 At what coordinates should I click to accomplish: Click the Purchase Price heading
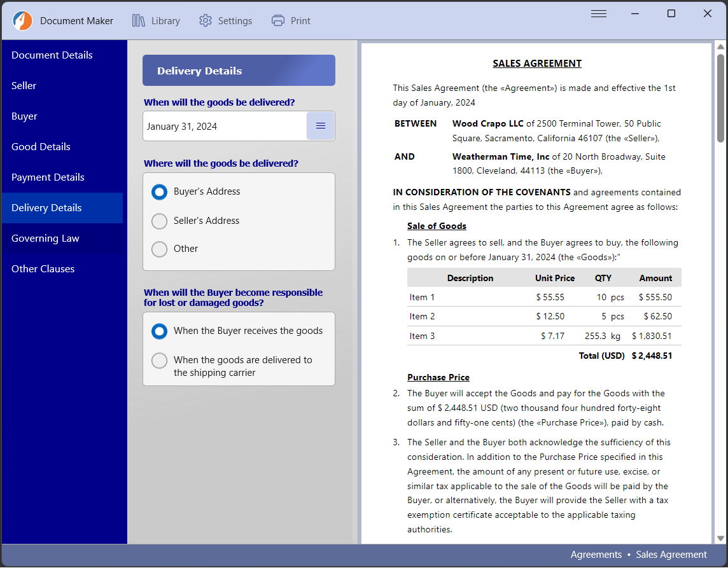tap(438, 377)
